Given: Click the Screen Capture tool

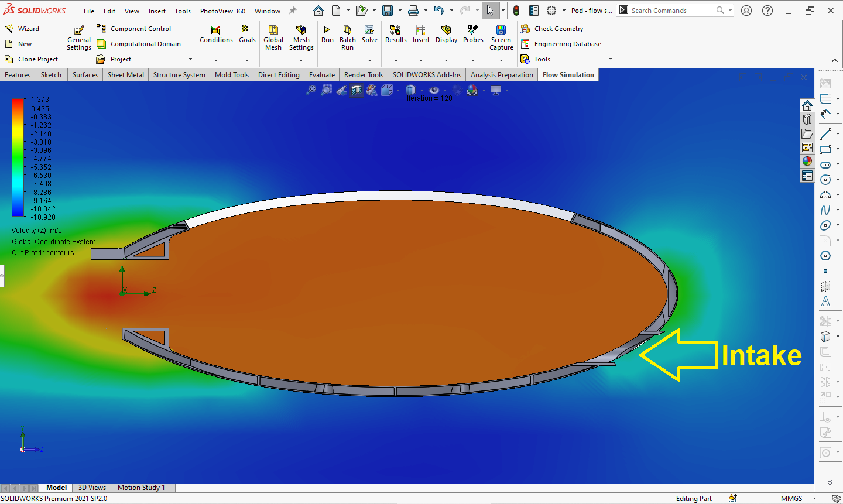Looking at the screenshot, I should click(501, 36).
